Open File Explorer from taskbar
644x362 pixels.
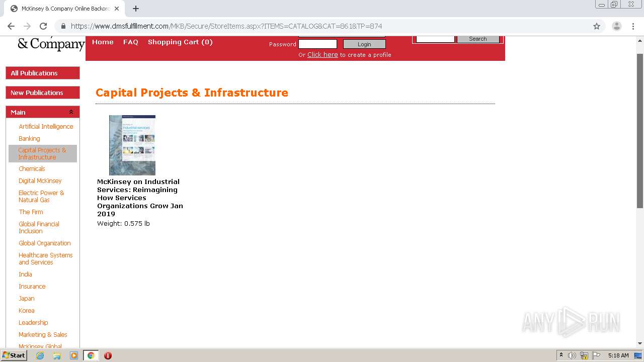[57, 355]
